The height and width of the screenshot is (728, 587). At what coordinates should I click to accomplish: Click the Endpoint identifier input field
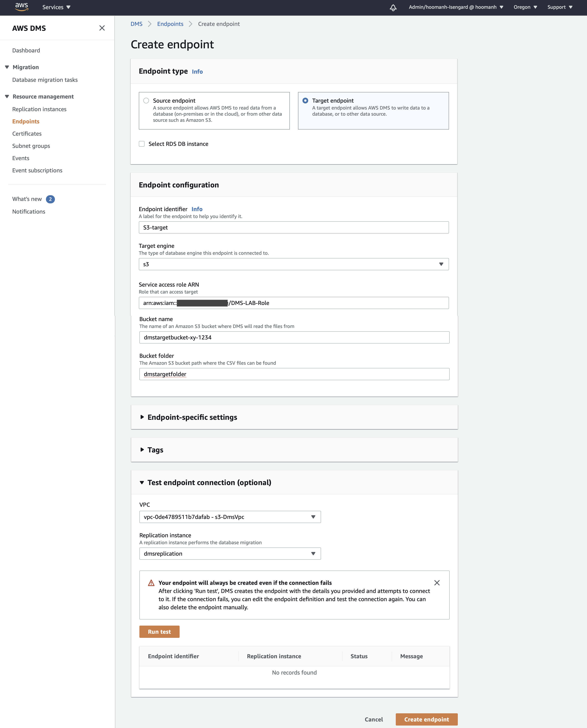point(293,227)
